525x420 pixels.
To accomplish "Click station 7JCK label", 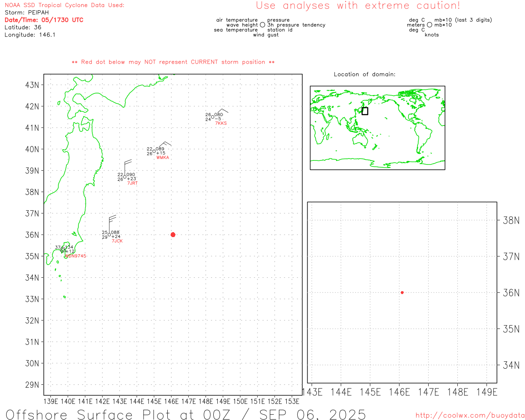I will coord(117,241).
